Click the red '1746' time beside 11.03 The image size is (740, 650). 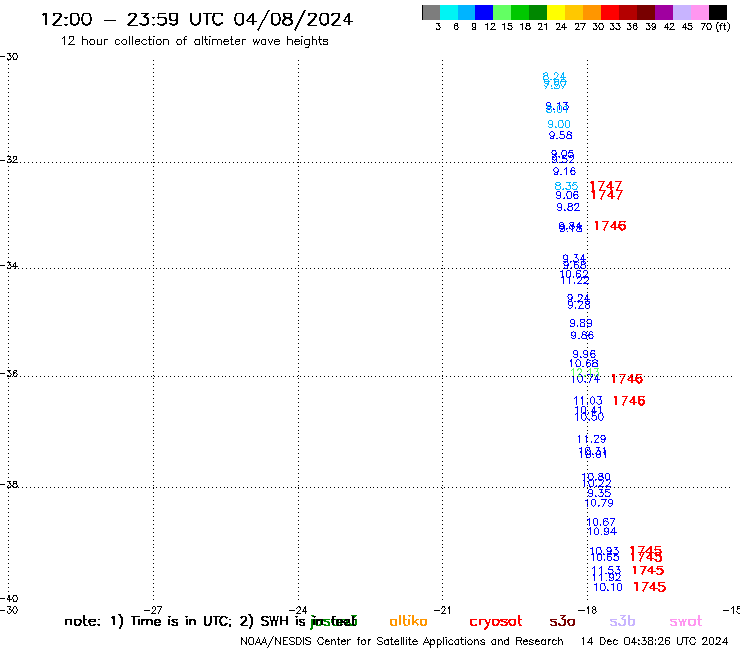629,401
